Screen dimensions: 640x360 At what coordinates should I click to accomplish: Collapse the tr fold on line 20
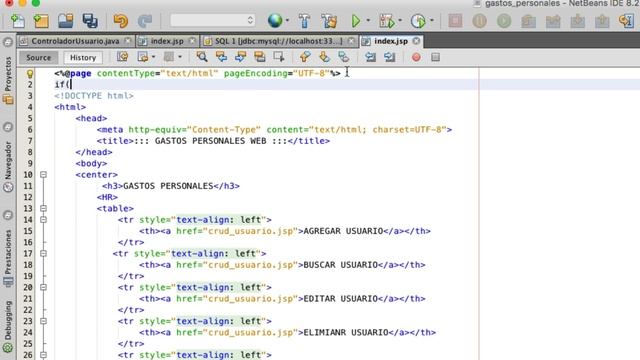tap(43, 287)
